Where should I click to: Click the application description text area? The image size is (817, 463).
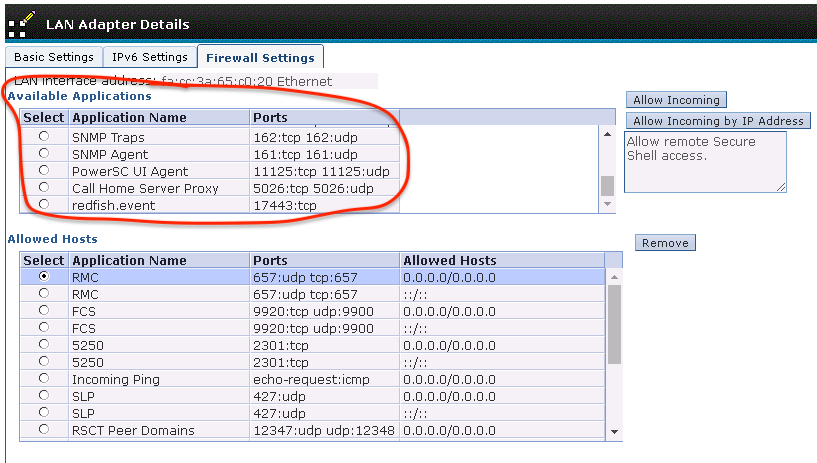[x=705, y=161]
